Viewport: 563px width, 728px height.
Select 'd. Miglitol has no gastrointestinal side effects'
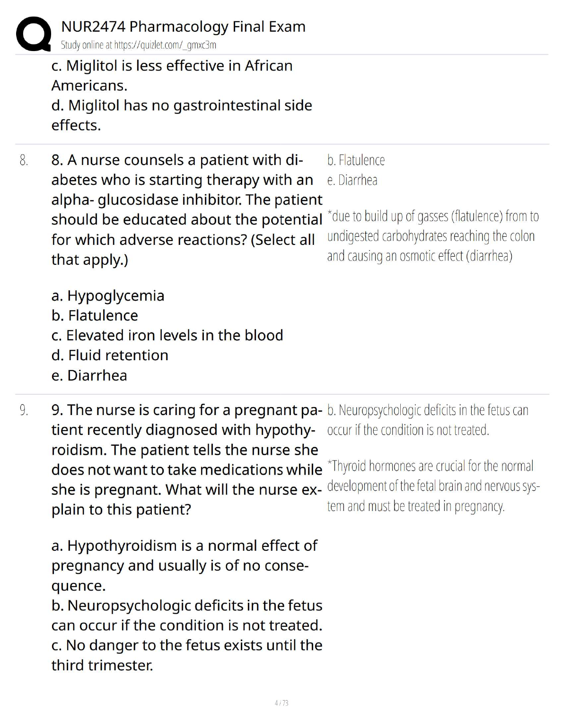pyautogui.click(x=182, y=115)
